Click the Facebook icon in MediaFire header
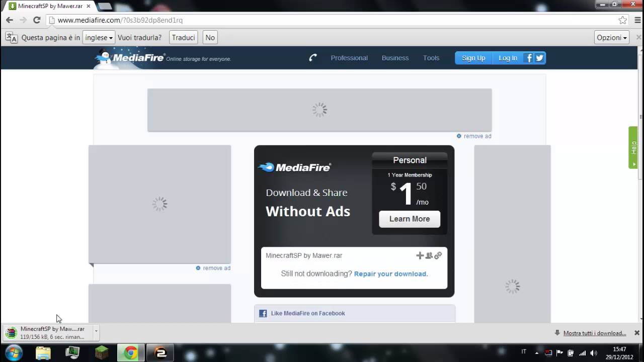 528,58
